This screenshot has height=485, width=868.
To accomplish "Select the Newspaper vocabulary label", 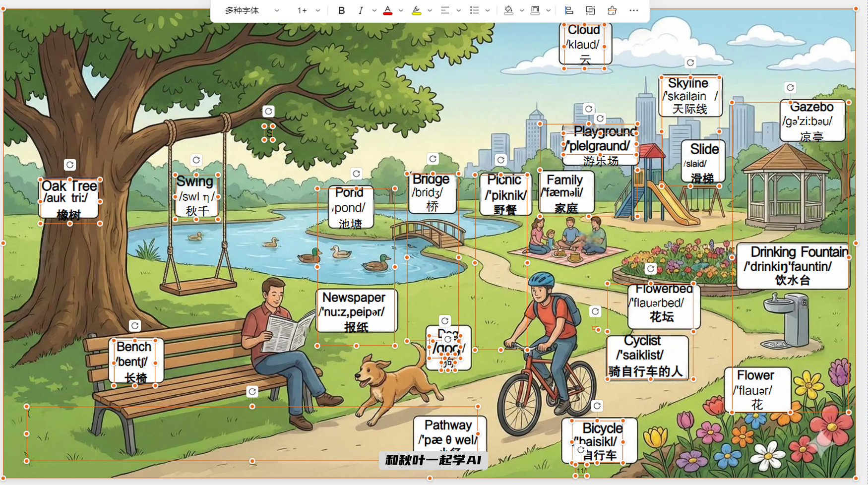I will pos(356,311).
